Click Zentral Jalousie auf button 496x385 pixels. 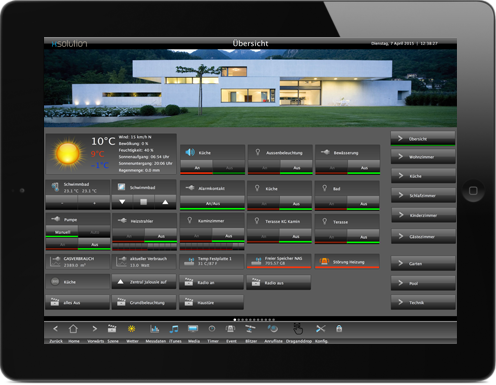(144, 282)
